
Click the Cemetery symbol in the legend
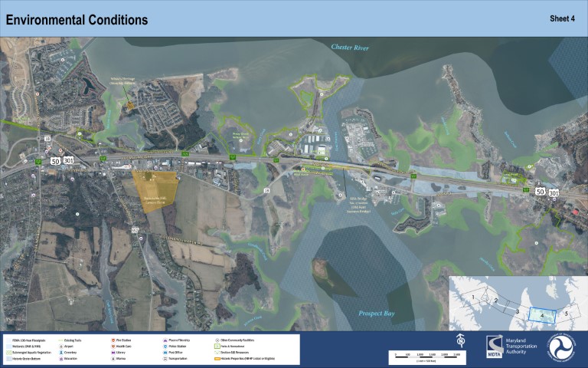click(x=60, y=353)
